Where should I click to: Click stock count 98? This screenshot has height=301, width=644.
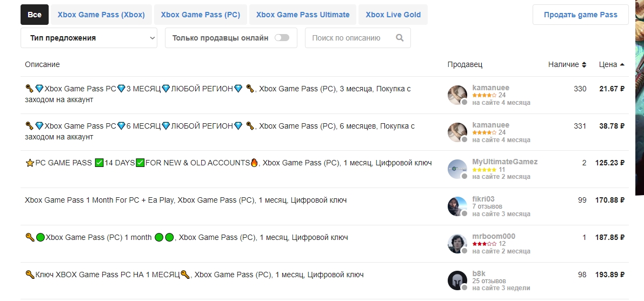(582, 275)
